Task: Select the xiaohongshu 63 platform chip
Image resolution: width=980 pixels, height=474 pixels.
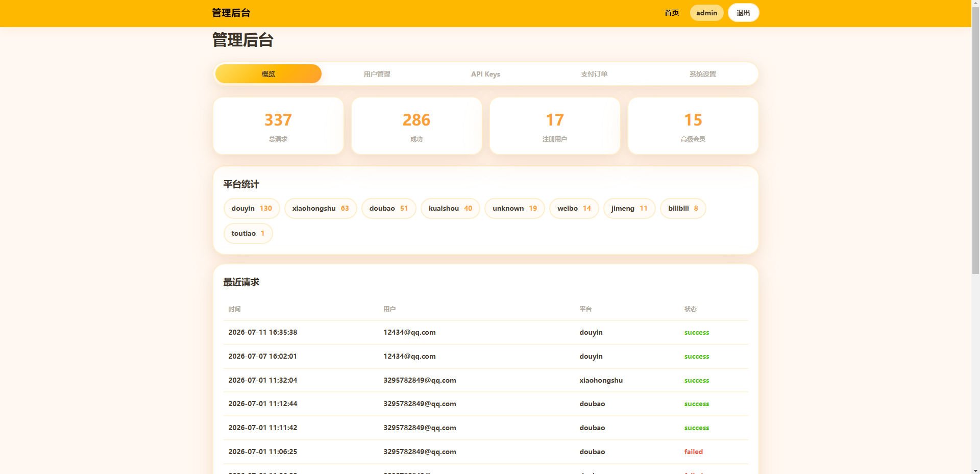Action: pyautogui.click(x=321, y=208)
